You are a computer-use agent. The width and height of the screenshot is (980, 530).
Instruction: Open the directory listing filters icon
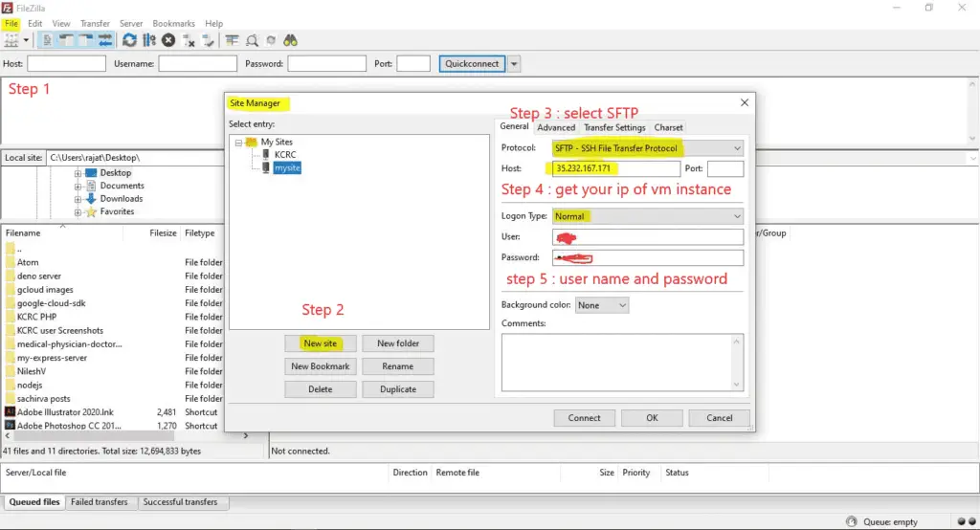[232, 40]
